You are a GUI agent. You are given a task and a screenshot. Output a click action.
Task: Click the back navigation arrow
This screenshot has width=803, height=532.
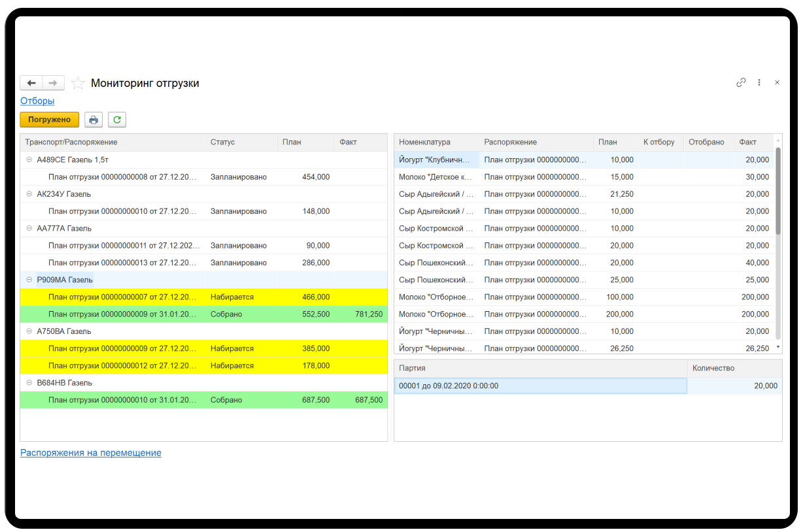coord(31,83)
